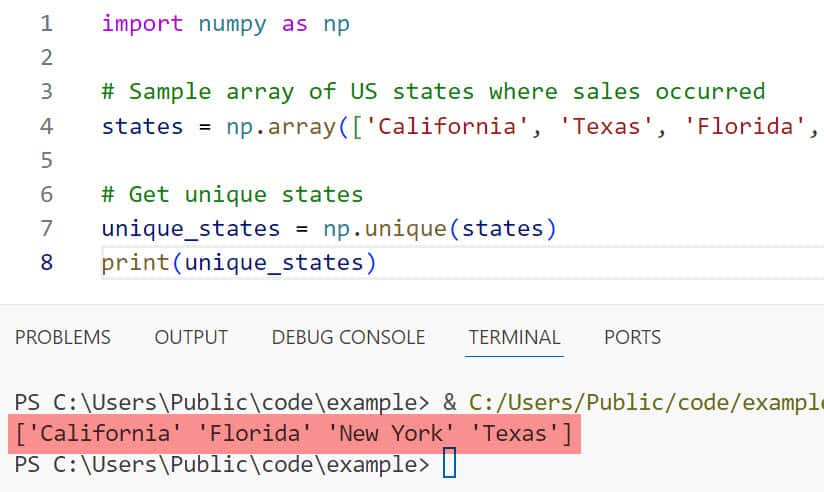Click line number 4 in gutter
The image size is (824, 492).
[47, 126]
